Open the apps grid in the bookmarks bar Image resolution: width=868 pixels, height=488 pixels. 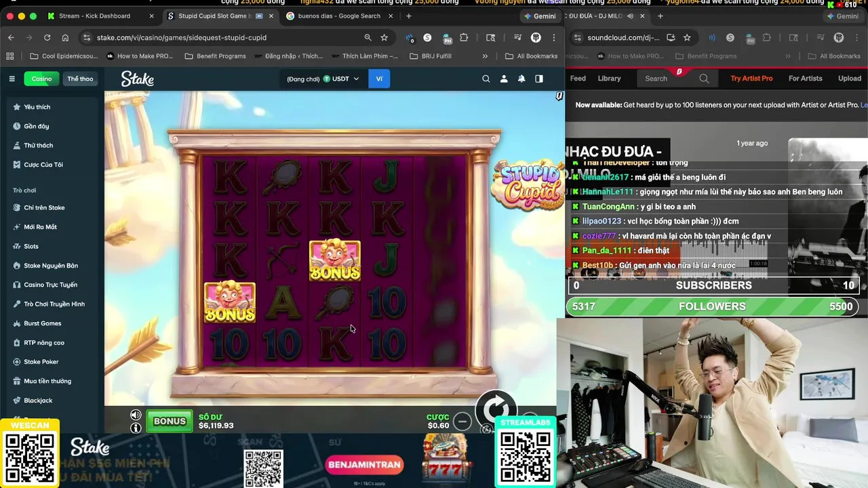tap(10, 56)
